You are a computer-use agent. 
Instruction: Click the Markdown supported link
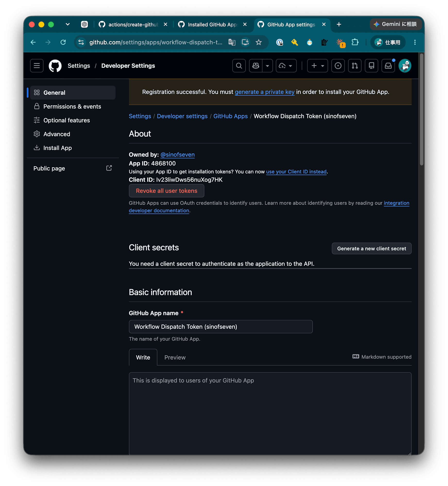click(x=381, y=357)
